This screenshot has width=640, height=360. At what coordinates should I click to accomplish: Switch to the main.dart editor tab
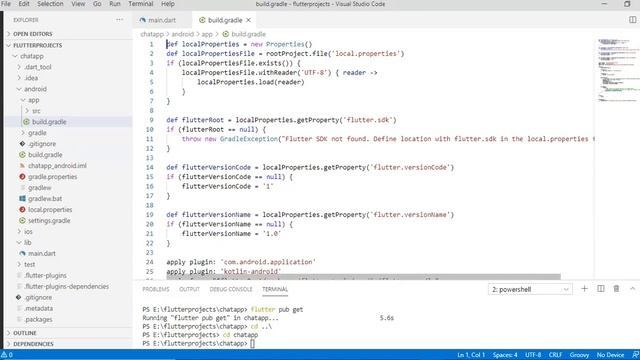(x=162, y=20)
